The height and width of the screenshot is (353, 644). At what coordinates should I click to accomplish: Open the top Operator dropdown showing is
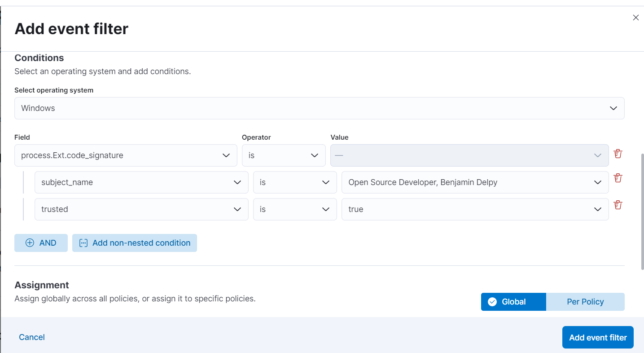[284, 155]
